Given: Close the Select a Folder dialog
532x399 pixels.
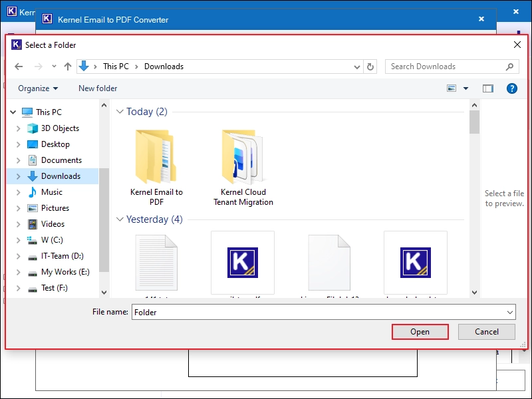Looking at the screenshot, I should [517, 45].
